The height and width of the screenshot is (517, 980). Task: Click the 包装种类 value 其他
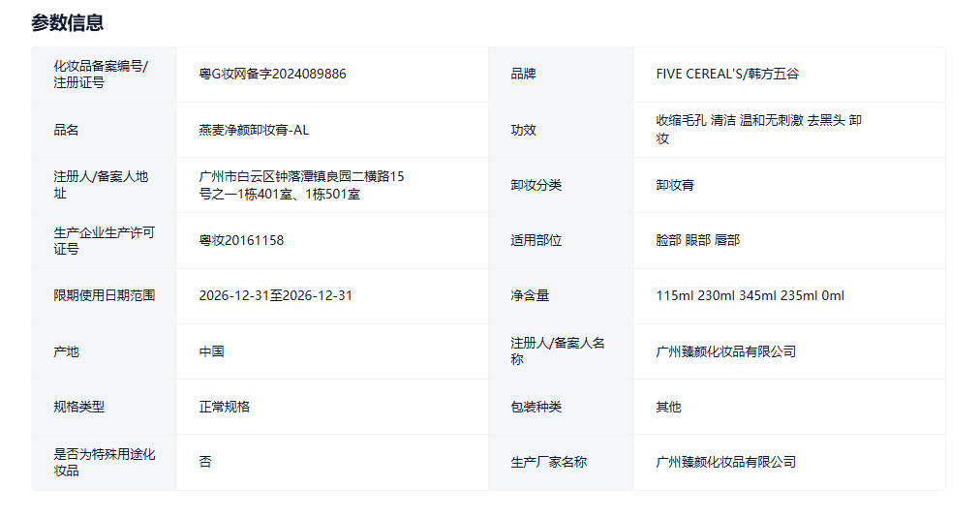tap(668, 407)
